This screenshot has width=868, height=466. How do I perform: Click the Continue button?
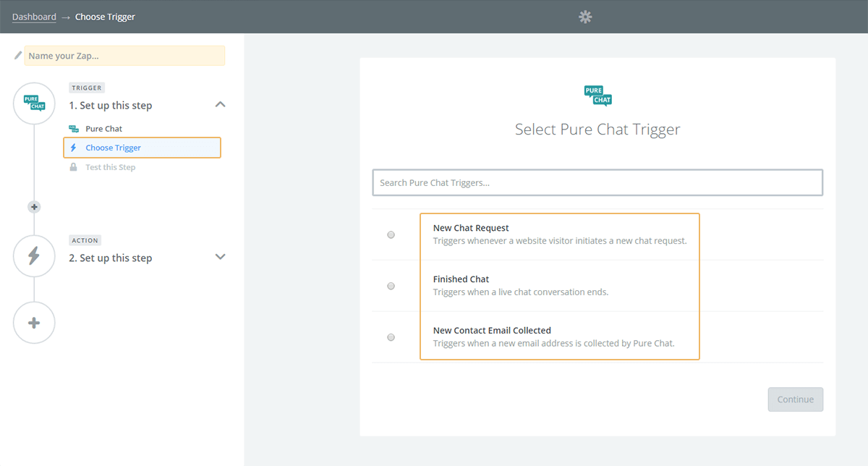point(796,399)
